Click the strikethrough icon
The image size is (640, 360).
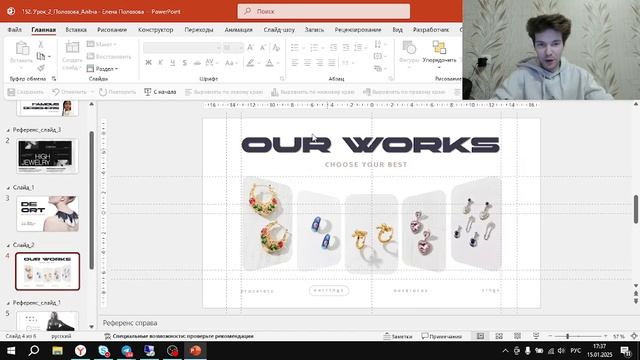[x=197, y=63]
